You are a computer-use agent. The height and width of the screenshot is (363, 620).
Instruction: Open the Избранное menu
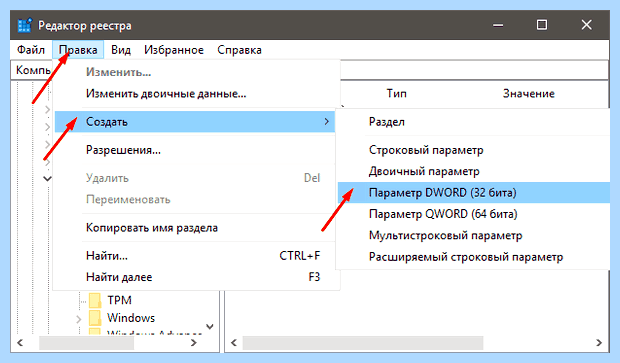(174, 50)
